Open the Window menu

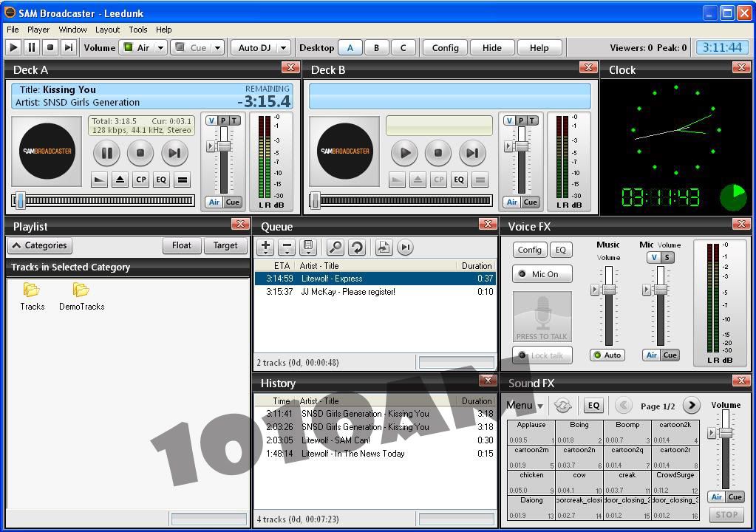click(x=72, y=30)
